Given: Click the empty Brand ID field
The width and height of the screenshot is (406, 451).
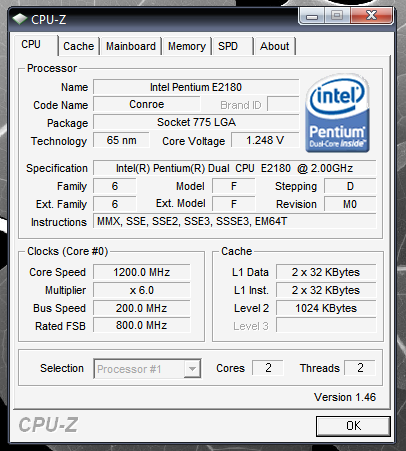Looking at the screenshot, I should tap(283, 104).
